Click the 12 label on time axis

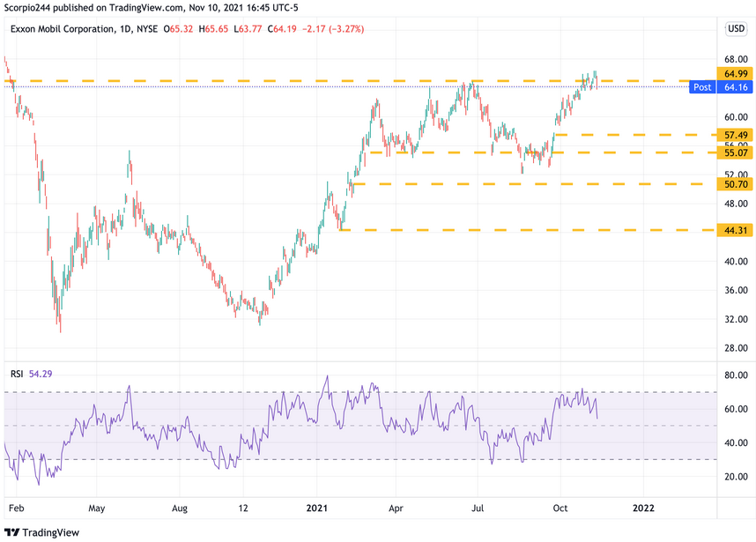[x=243, y=509]
